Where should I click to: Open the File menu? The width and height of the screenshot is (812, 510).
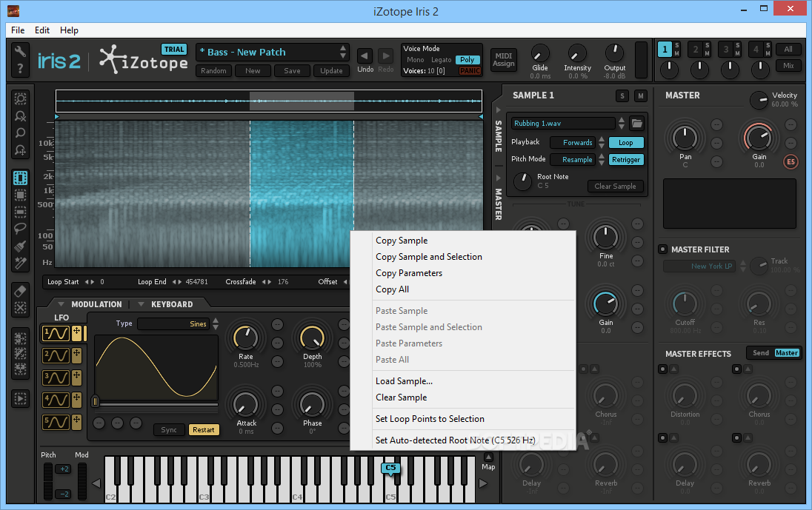click(x=18, y=30)
